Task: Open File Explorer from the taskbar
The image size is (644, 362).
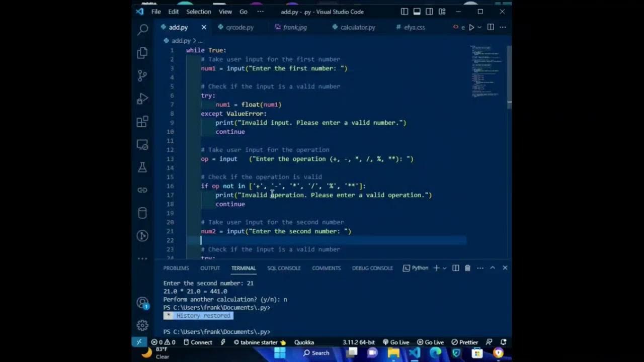Action: coord(393,352)
